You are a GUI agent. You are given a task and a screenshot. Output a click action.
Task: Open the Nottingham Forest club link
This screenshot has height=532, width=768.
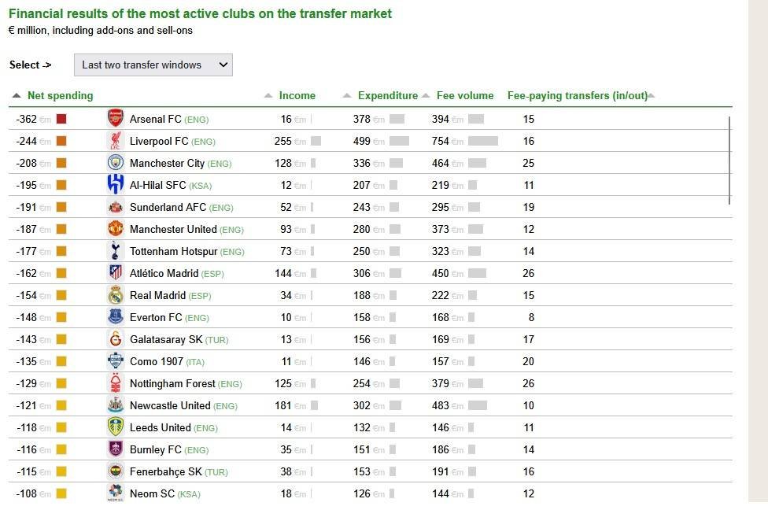tap(172, 383)
